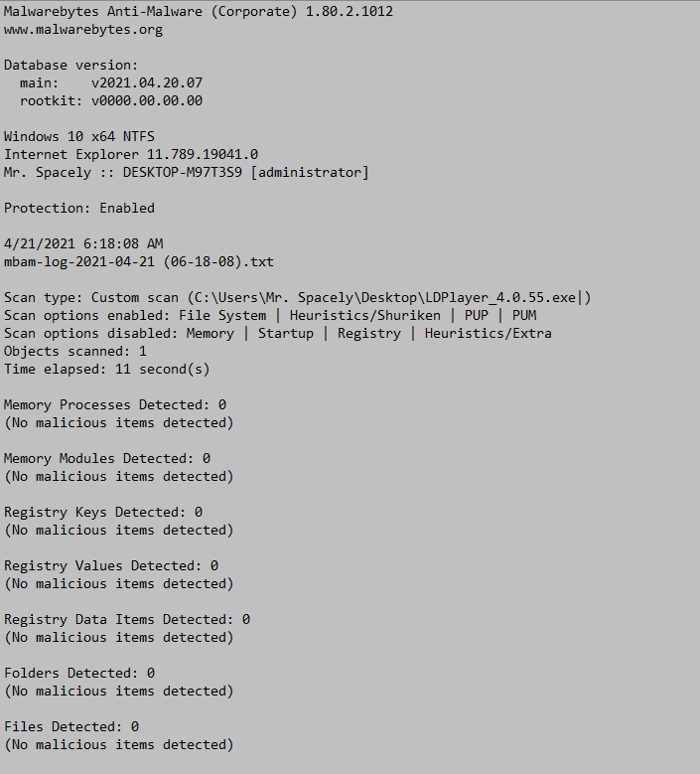Click Heuristics/Shuriken in enabled scan options
Screen dimensions: 700x774
coord(365,315)
